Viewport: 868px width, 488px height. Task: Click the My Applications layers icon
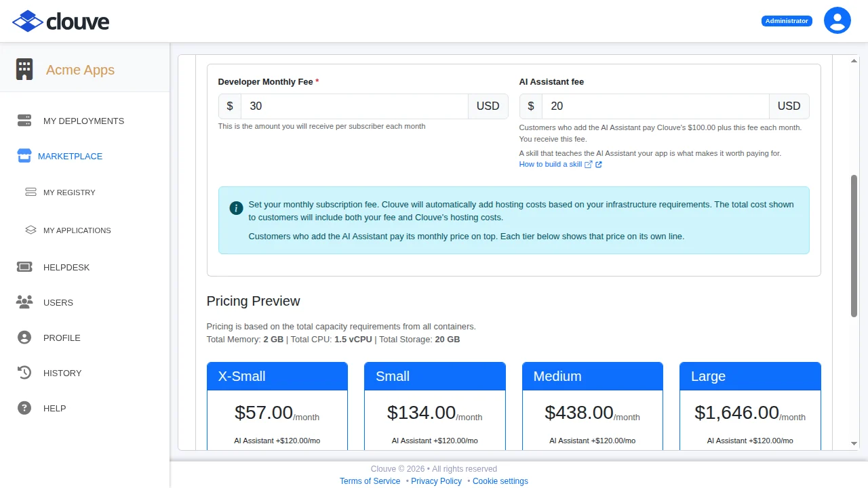[x=31, y=230]
